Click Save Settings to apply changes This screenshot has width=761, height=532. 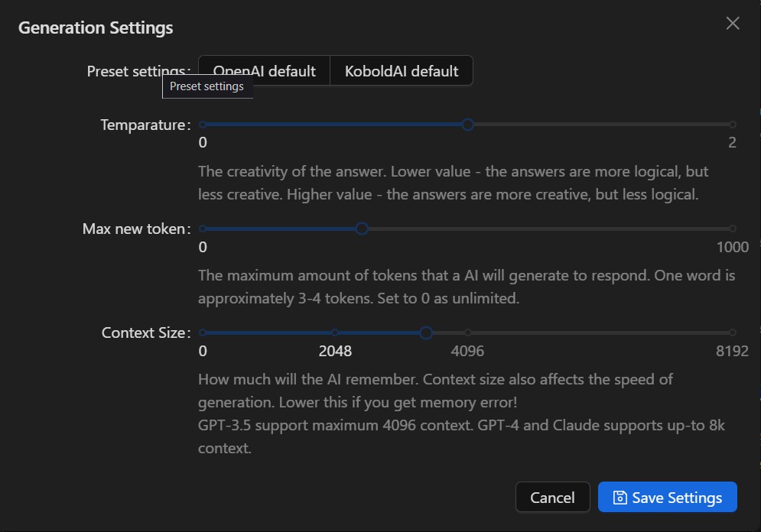(x=668, y=497)
